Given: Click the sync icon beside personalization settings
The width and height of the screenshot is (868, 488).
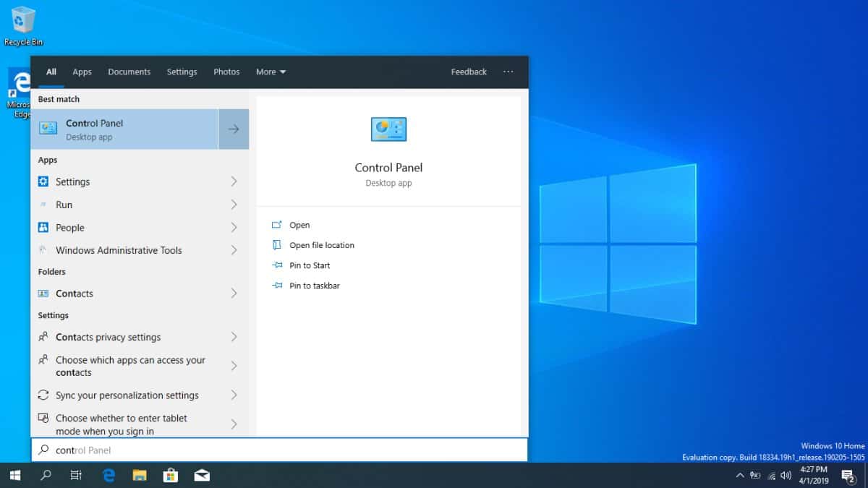Looking at the screenshot, I should click(x=43, y=395).
